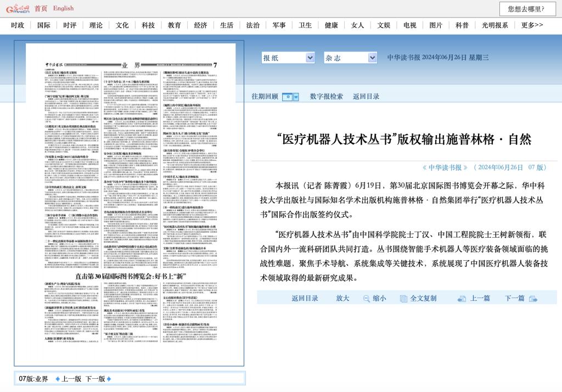Open the 教育 section
The width and height of the screenshot is (562, 392).
click(x=174, y=25)
